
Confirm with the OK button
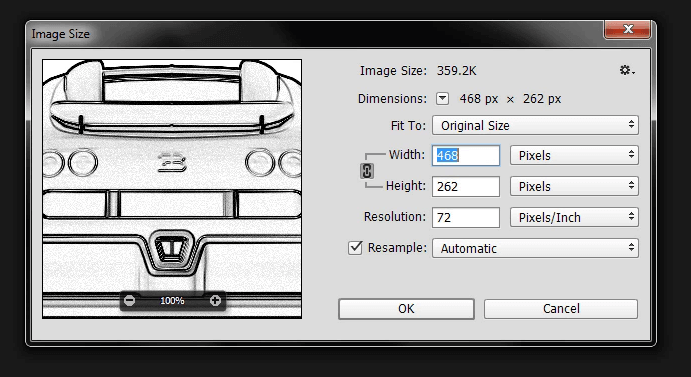(406, 309)
